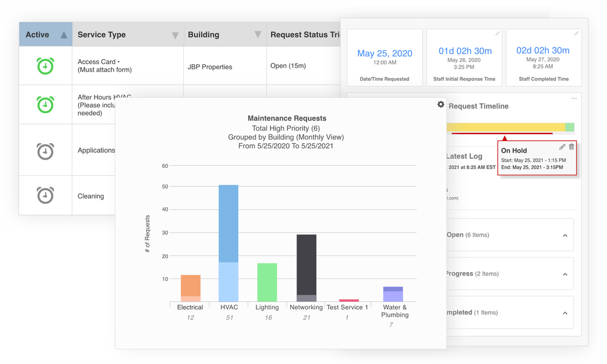Click the May 25, 2020 requested date link

(x=384, y=53)
